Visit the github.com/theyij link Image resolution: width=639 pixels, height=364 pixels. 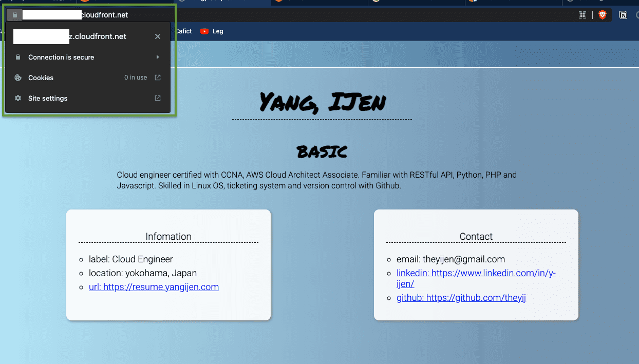coord(461,298)
